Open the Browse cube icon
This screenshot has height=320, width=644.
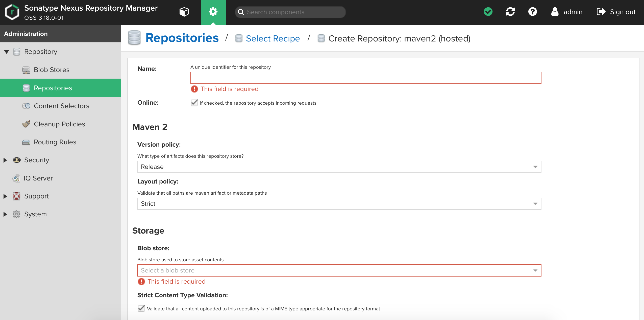tap(184, 12)
